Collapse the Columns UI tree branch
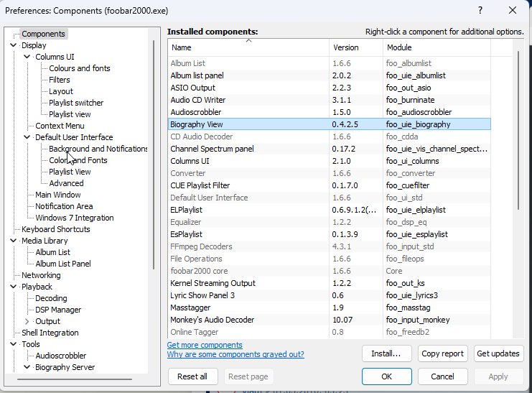 (x=27, y=57)
